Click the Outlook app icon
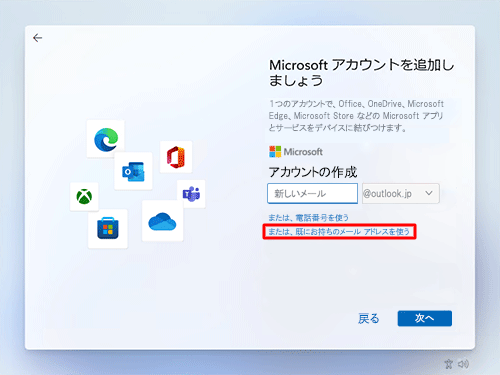 (133, 171)
